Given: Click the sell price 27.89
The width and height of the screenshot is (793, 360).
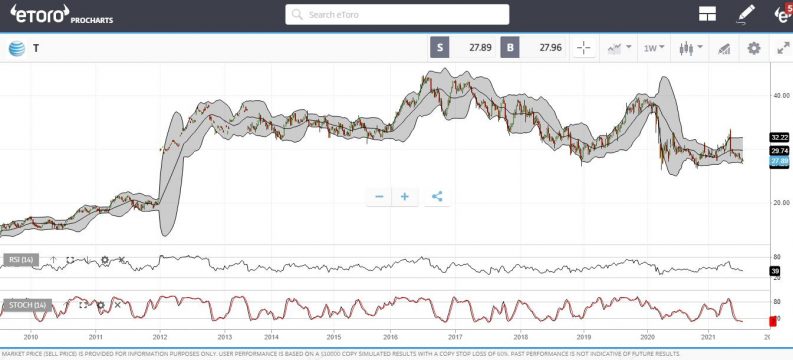Looking at the screenshot, I should 480,49.
